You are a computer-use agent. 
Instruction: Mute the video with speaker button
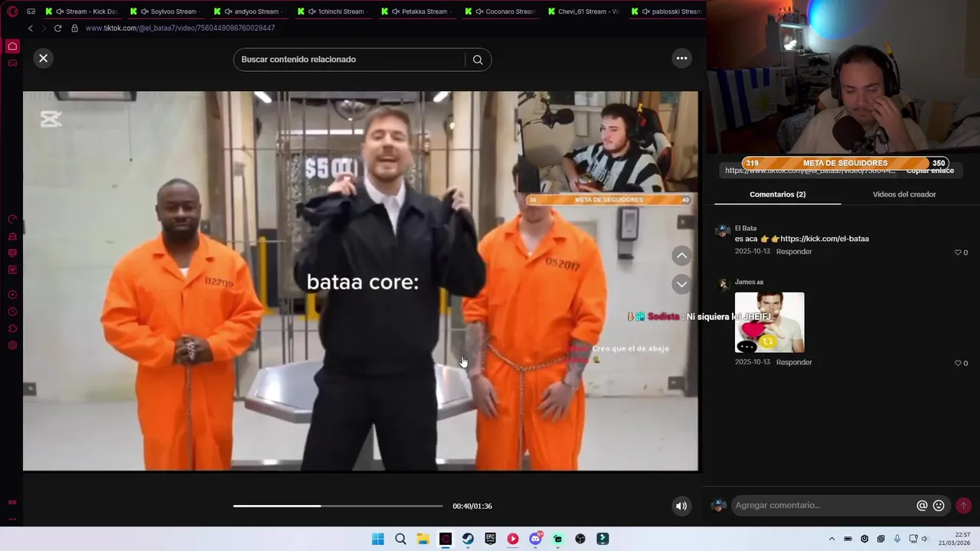(x=681, y=506)
